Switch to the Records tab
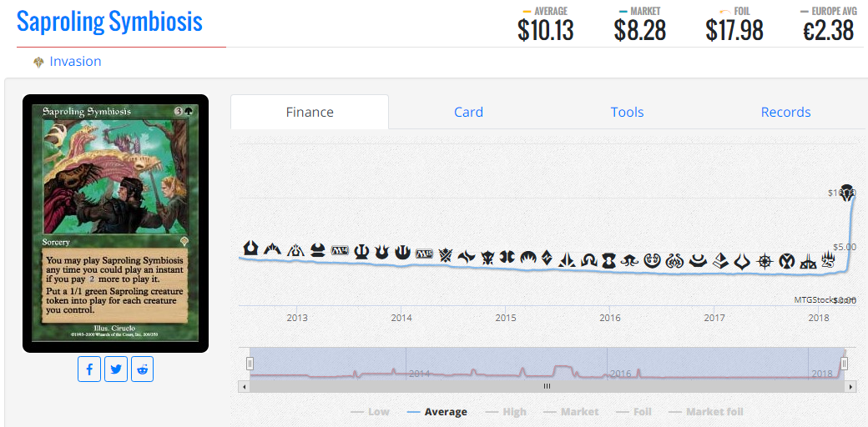This screenshot has width=868, height=427. pyautogui.click(x=785, y=113)
